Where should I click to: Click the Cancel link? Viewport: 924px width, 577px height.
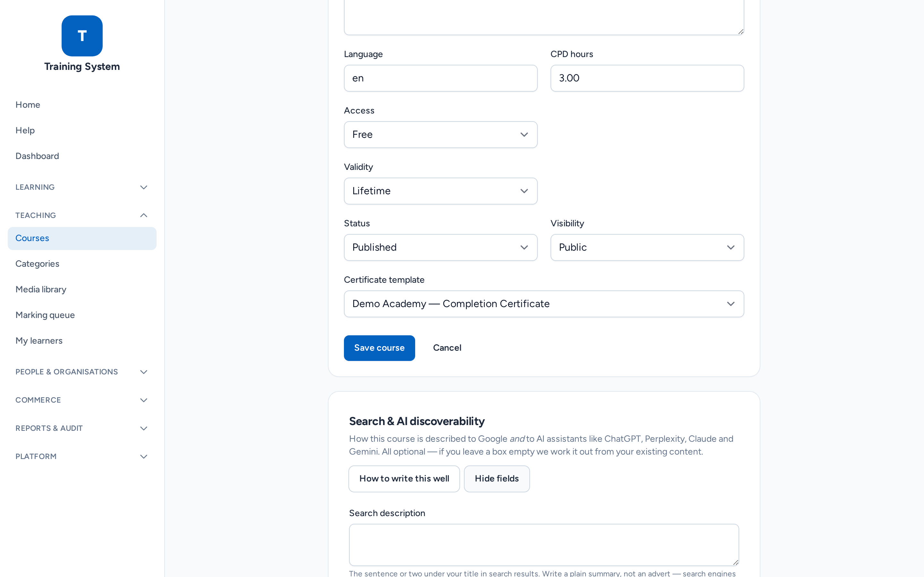coord(447,348)
